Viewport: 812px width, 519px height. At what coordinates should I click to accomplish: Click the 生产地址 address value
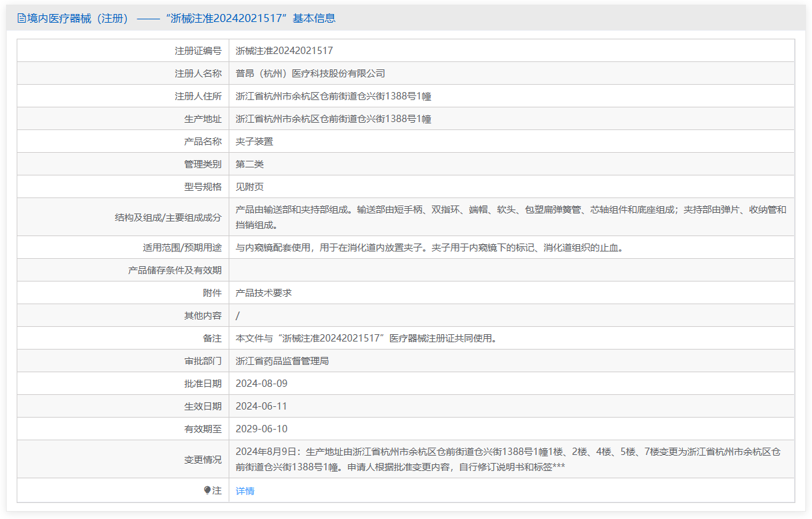(333, 119)
